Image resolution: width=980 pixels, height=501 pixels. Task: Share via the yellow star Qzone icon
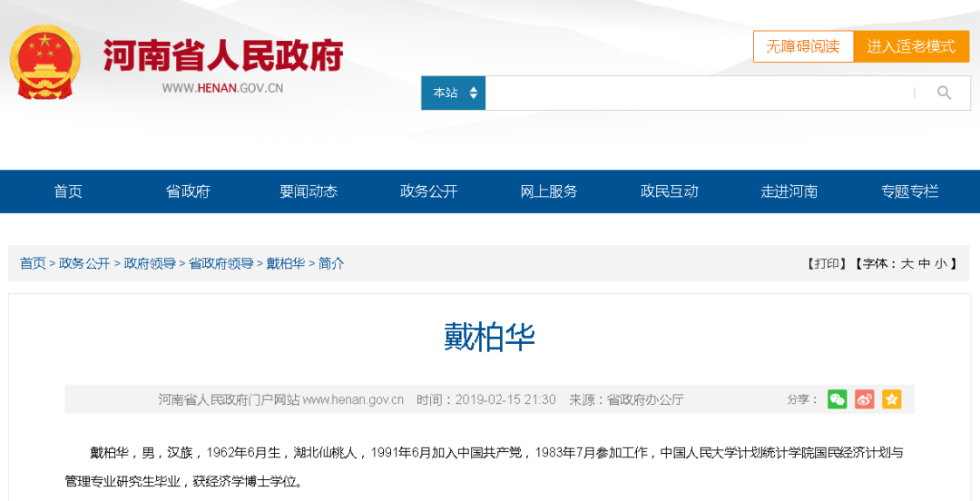892,399
